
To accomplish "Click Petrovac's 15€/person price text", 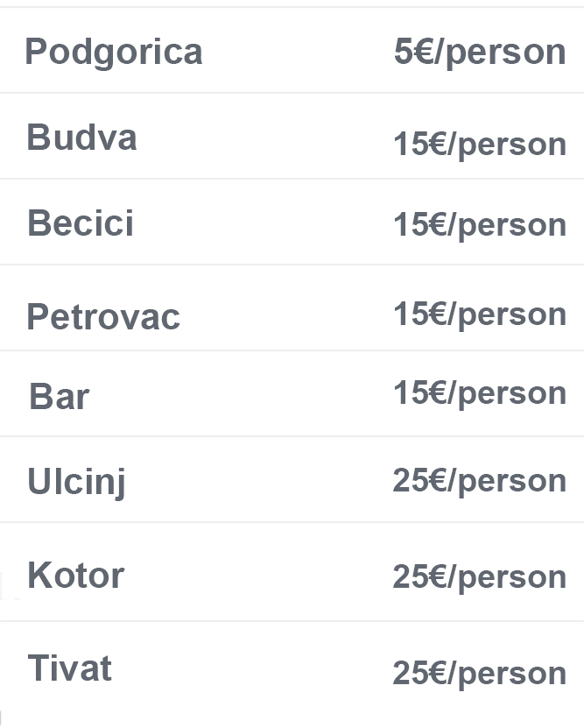I will pyautogui.click(x=480, y=315).
